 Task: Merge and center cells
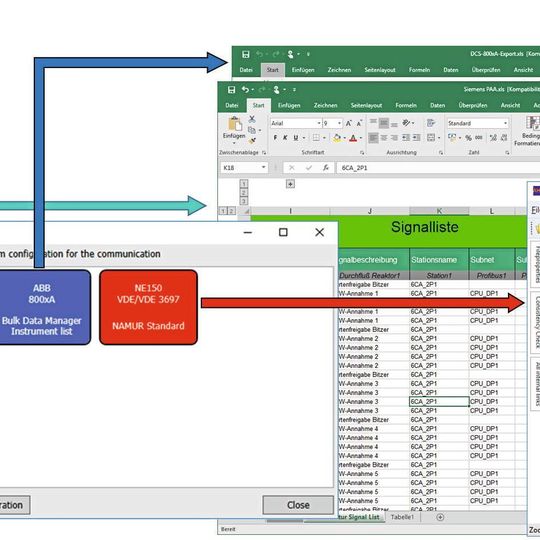pyautogui.click(x=431, y=138)
